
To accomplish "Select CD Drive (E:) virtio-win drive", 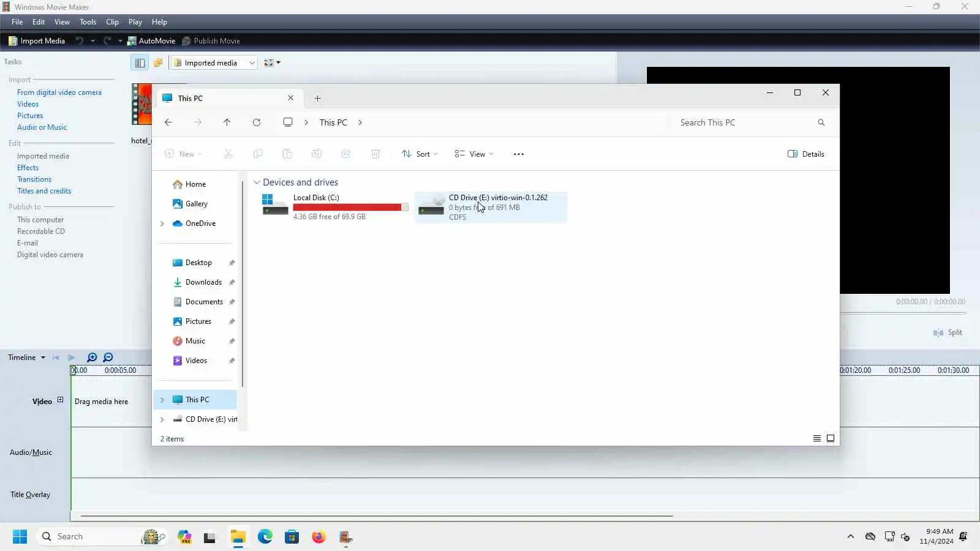I will 491,207.
